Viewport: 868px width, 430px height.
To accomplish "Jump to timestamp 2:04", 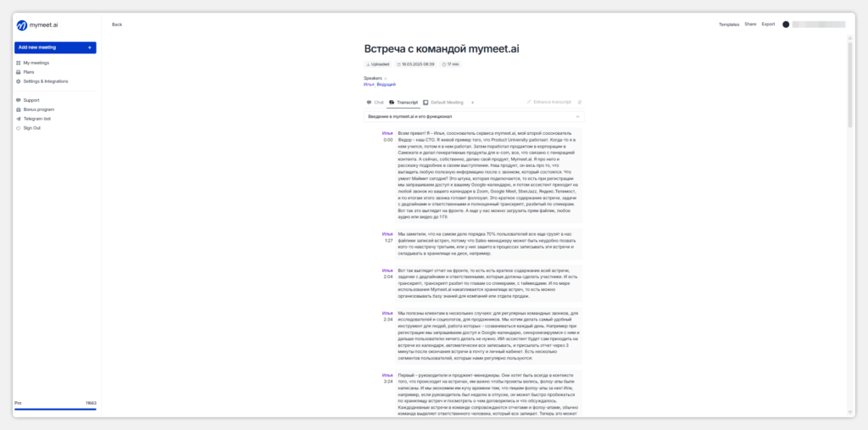I will point(388,276).
